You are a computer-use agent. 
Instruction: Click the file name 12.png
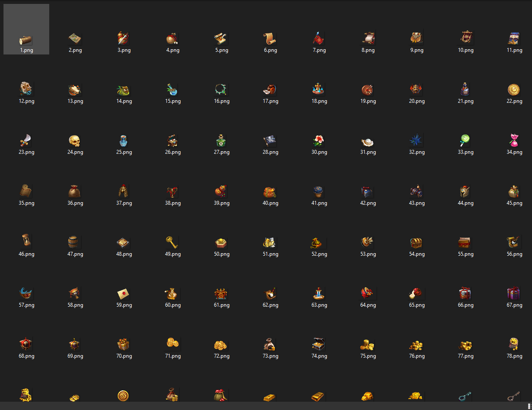click(x=26, y=101)
